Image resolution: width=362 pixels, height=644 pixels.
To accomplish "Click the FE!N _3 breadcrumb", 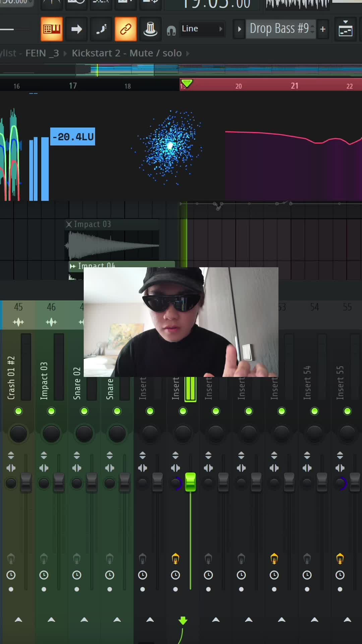I will pos(42,53).
